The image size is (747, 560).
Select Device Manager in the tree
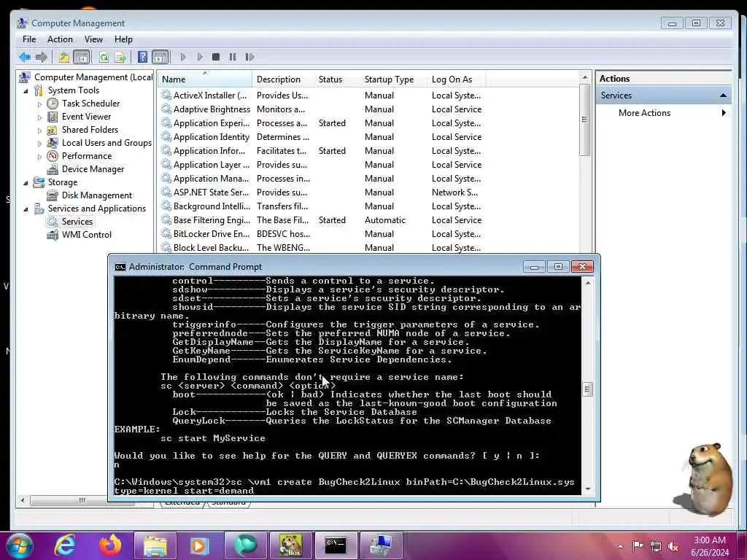93,169
